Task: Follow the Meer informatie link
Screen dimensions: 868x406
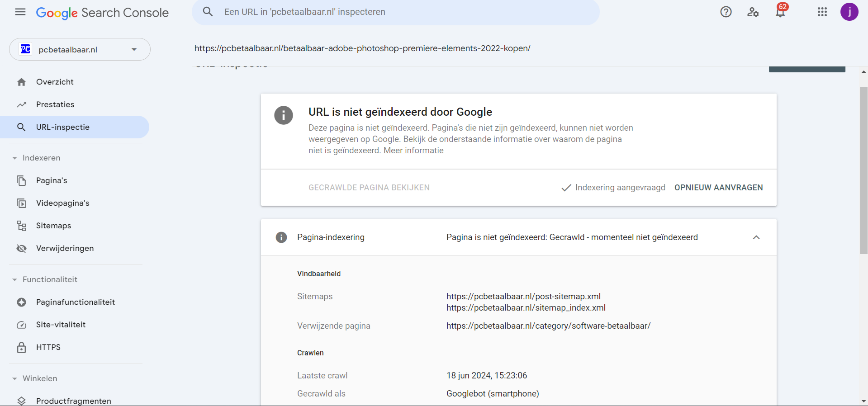Action: (413, 151)
